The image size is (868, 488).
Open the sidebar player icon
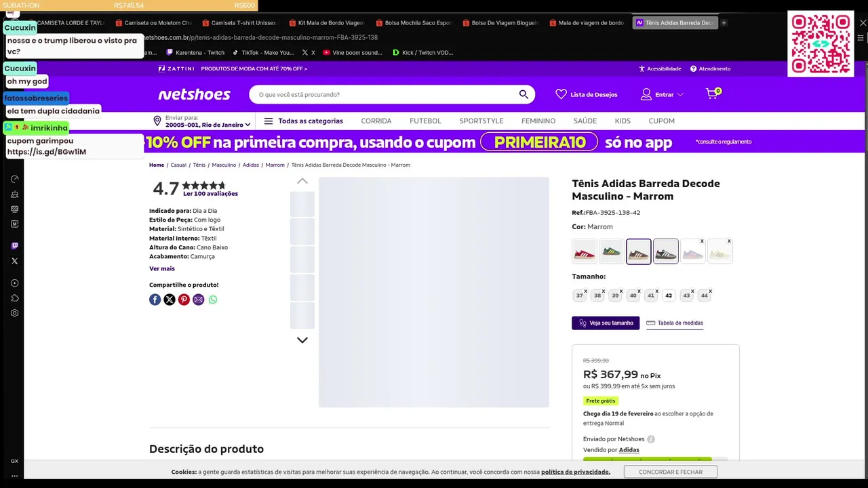[x=15, y=283]
